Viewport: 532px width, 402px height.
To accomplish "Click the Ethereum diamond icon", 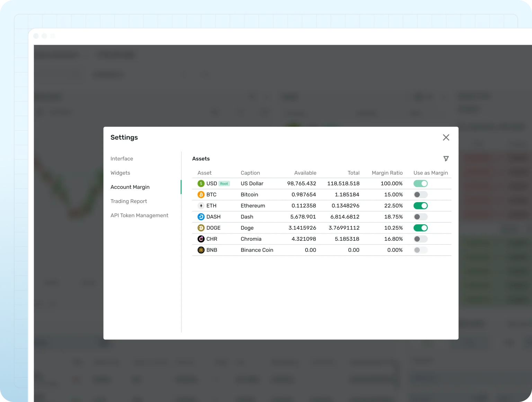I will click(x=201, y=205).
